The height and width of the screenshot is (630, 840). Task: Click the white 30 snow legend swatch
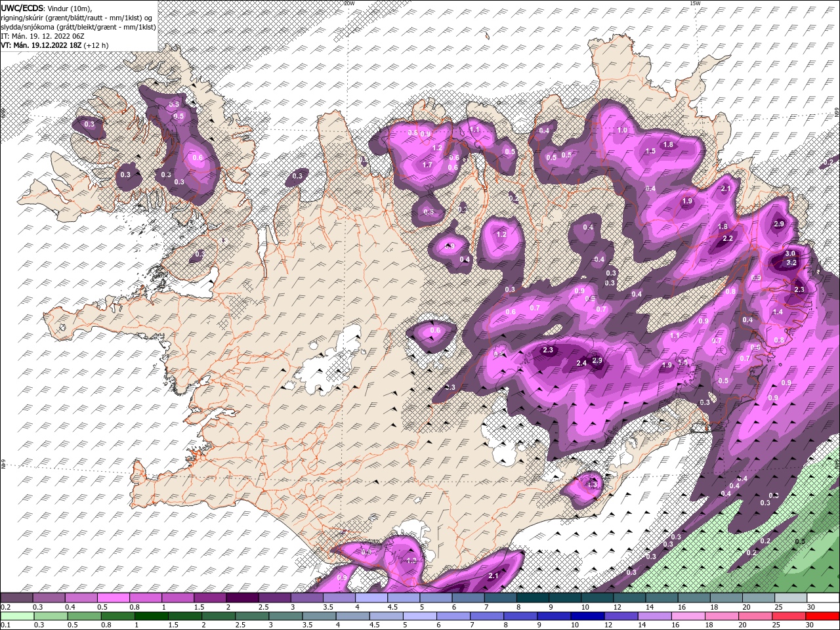pyautogui.click(x=824, y=597)
